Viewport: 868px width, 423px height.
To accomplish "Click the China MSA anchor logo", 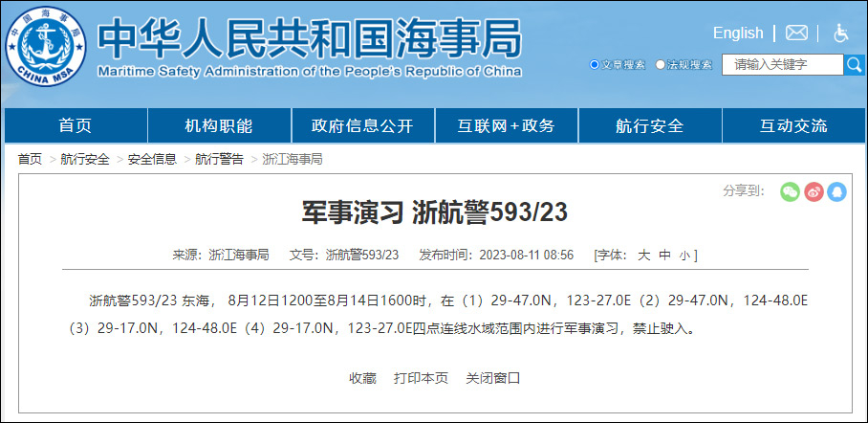I will point(46,46).
